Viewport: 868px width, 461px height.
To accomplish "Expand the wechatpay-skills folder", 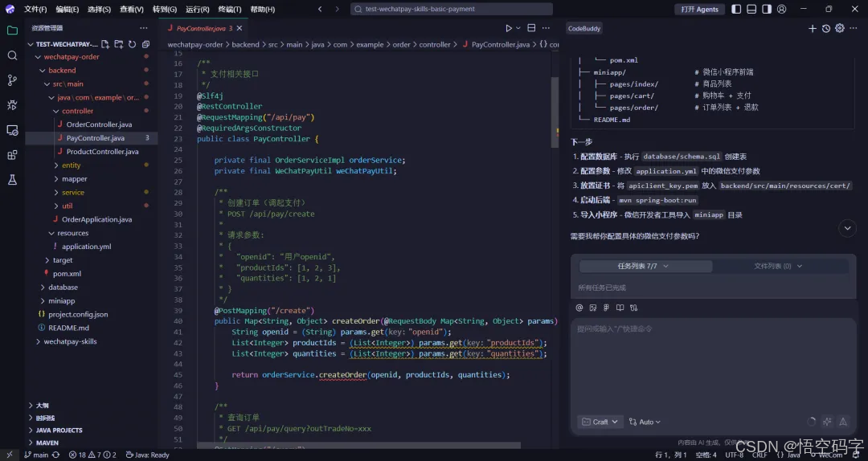I will [70, 341].
